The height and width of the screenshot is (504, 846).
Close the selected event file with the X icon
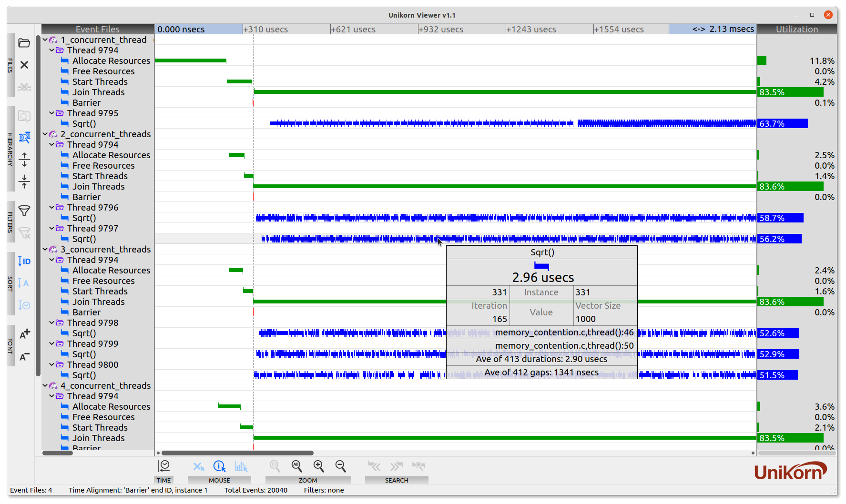(x=24, y=65)
